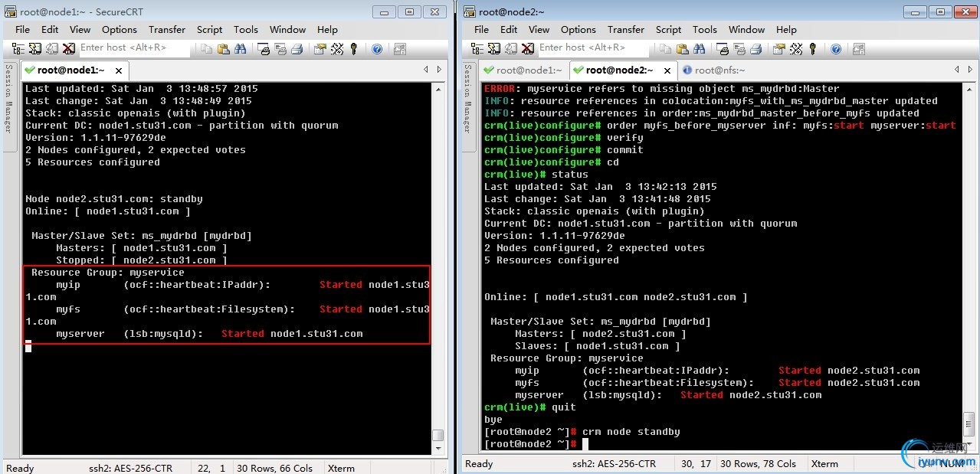Close root@node1 tab in node1 window

[119, 70]
